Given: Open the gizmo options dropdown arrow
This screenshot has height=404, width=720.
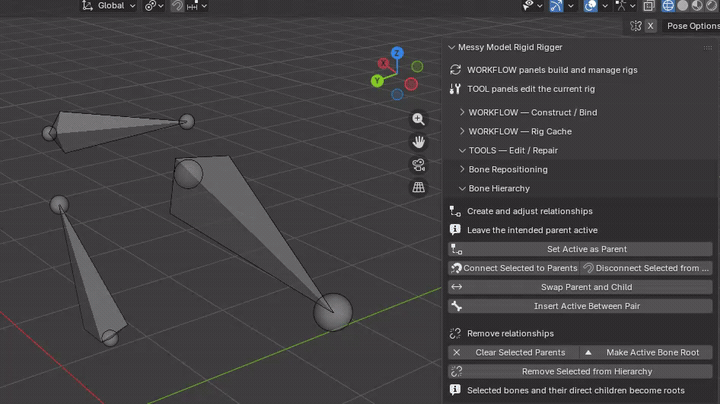Looking at the screenshot, I should (570, 6).
